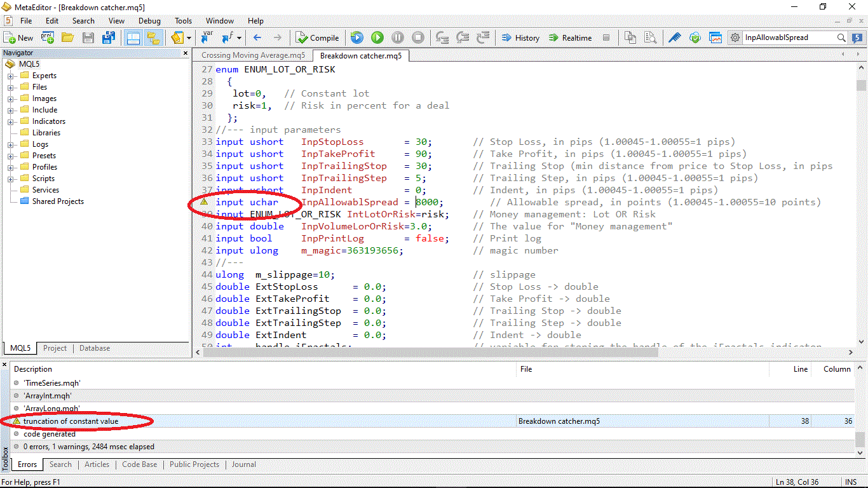Open the function list dropdown arrow
868x488 pixels.
[238, 38]
